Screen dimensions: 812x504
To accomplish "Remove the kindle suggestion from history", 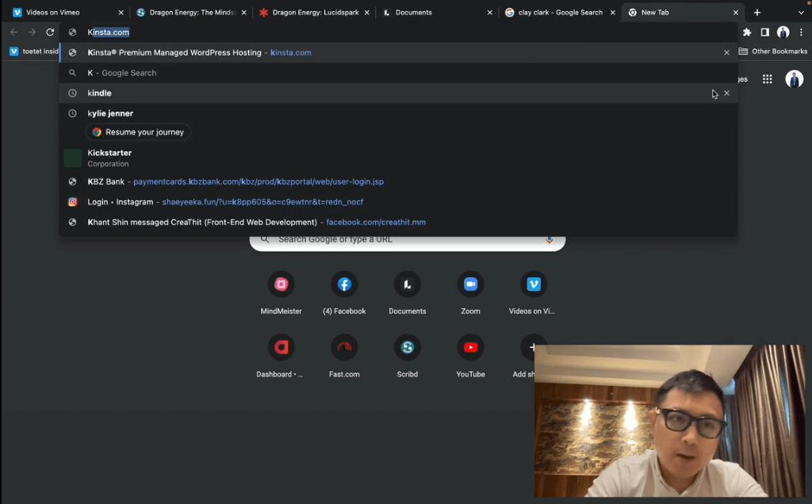I will coord(726,94).
